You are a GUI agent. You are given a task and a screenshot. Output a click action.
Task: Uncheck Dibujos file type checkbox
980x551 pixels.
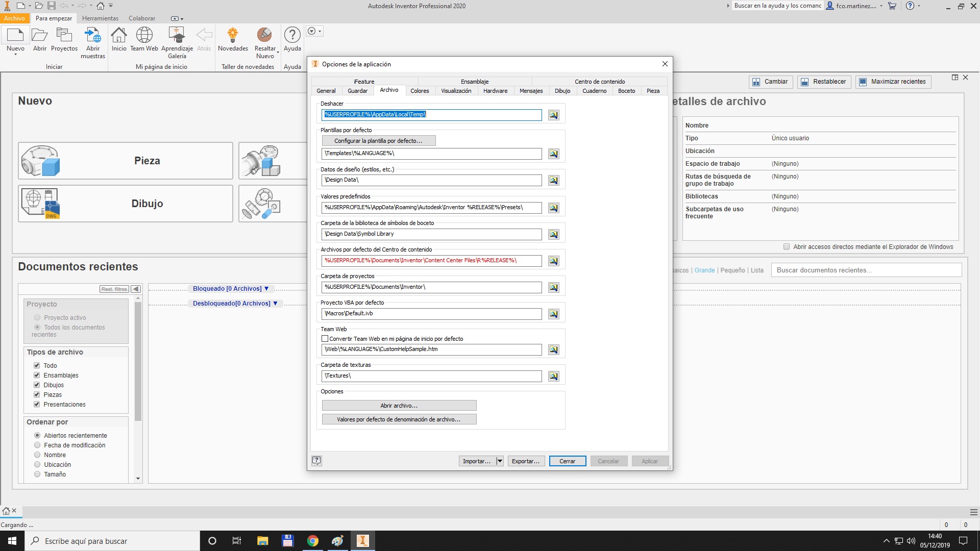(37, 385)
